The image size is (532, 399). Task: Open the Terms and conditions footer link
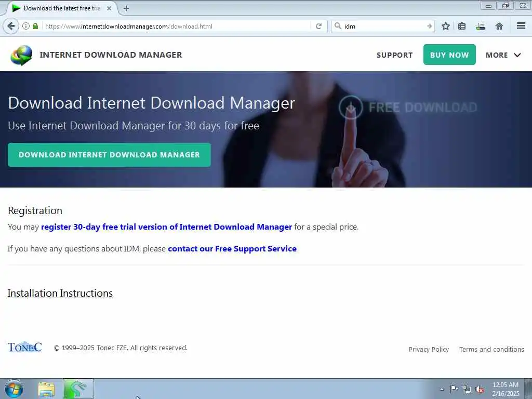[x=491, y=350]
